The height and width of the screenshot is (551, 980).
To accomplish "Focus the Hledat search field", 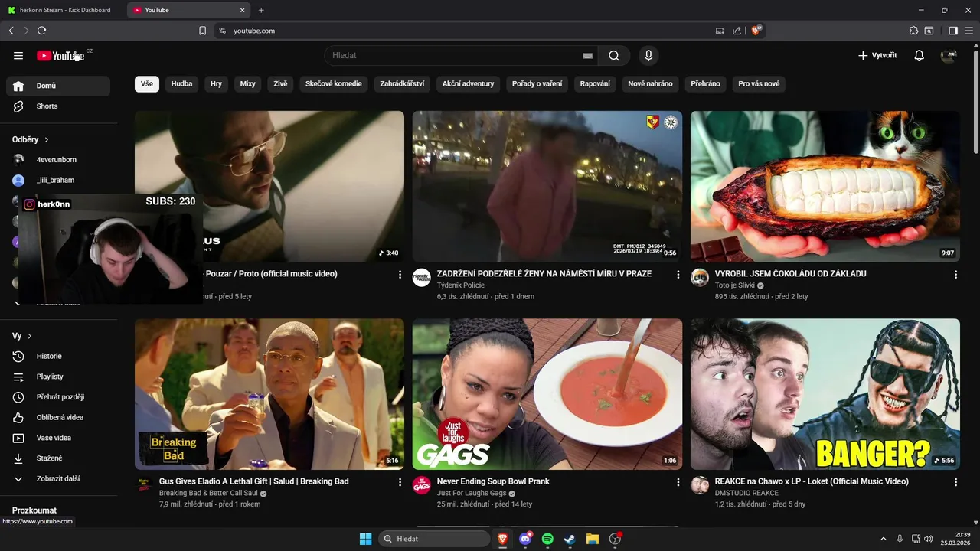I will pos(459,55).
